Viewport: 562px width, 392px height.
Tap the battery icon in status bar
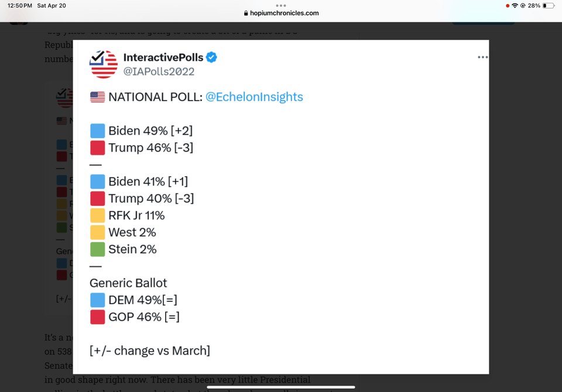tap(548, 6)
